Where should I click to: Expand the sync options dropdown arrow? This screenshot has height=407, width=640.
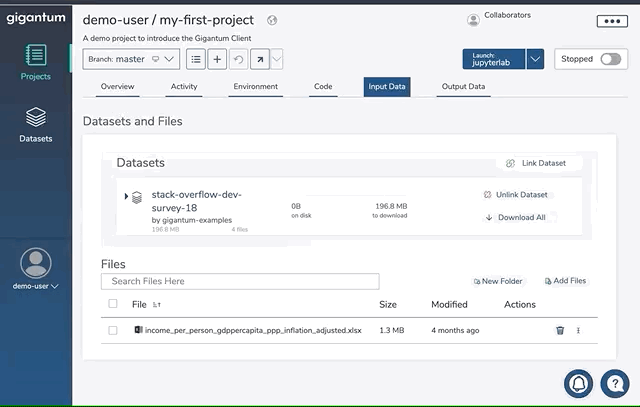click(277, 59)
